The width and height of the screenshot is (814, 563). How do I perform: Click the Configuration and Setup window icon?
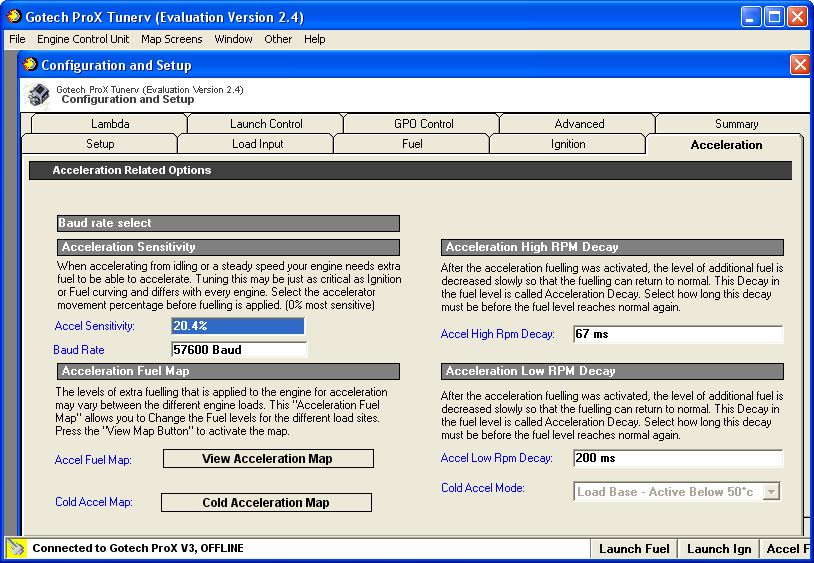[x=30, y=65]
